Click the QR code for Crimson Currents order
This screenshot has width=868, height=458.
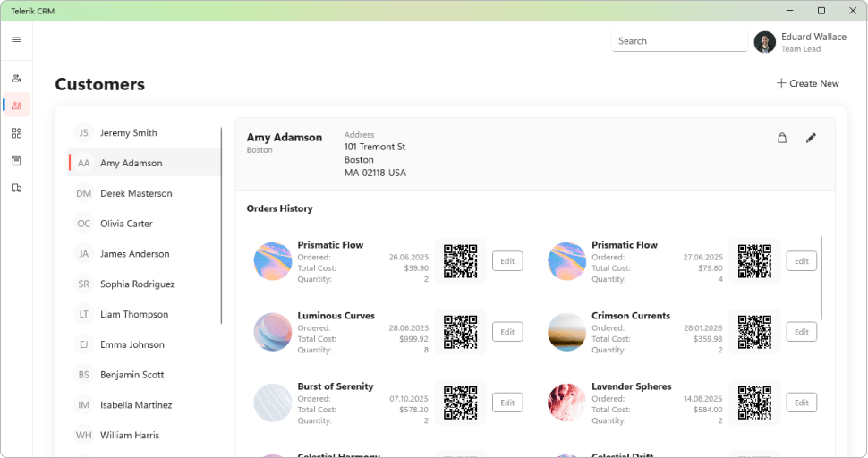tap(754, 332)
